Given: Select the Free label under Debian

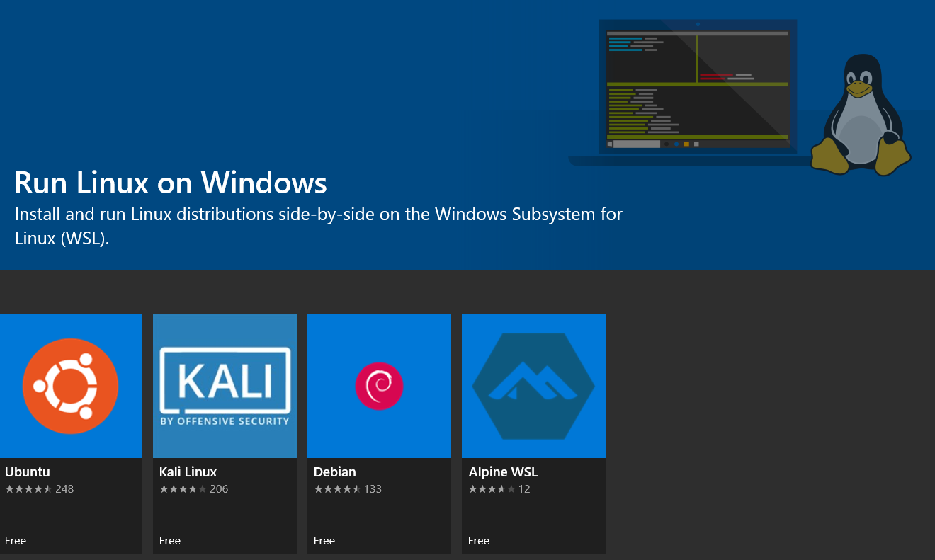Looking at the screenshot, I should click(324, 541).
